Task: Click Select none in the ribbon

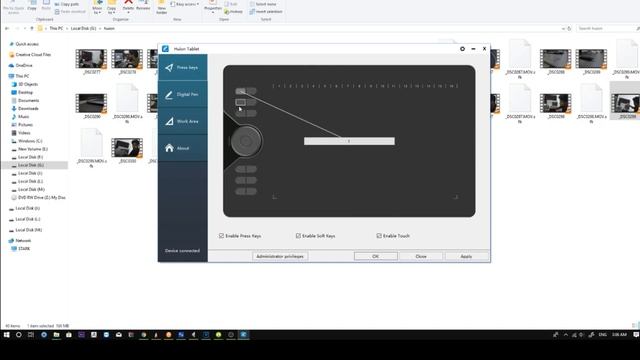Action: tap(263, 4)
